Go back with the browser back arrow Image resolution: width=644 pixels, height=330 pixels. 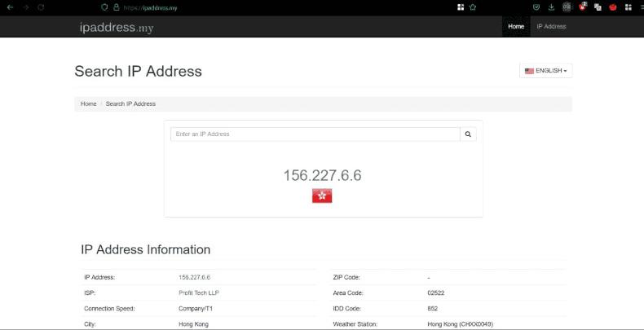(x=11, y=7)
